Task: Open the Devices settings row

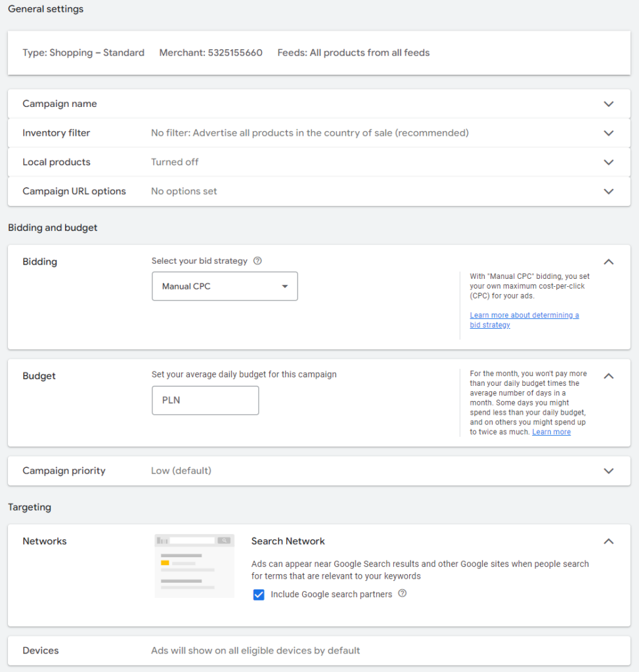Action: click(x=319, y=650)
